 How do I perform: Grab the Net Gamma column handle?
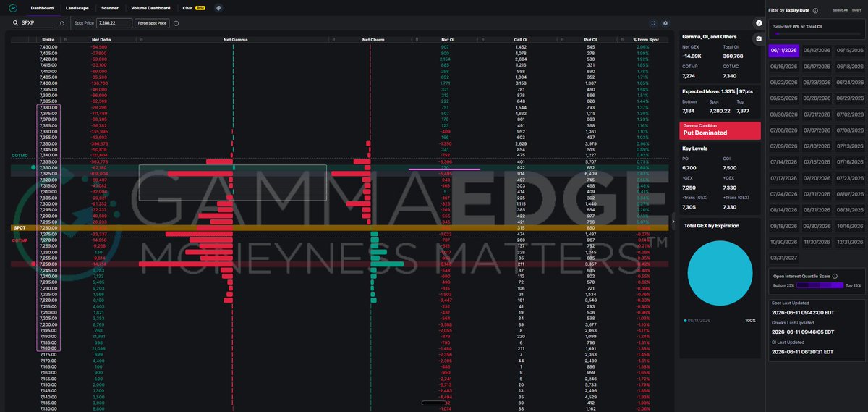point(140,39)
